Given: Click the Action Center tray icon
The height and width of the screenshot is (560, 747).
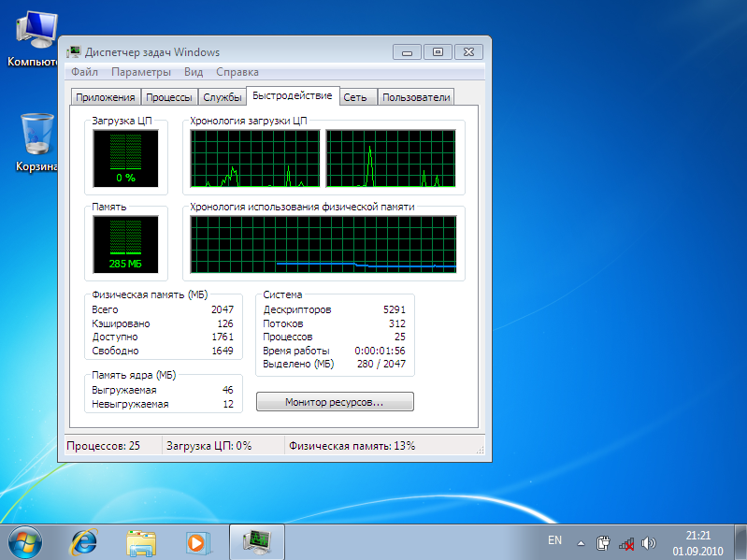Looking at the screenshot, I should point(604,542).
